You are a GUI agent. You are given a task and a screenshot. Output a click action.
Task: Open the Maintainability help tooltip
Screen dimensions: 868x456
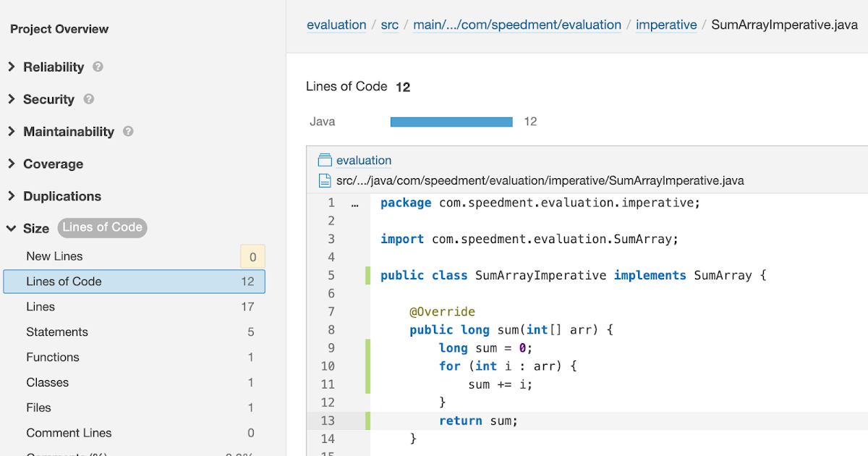pyautogui.click(x=127, y=132)
